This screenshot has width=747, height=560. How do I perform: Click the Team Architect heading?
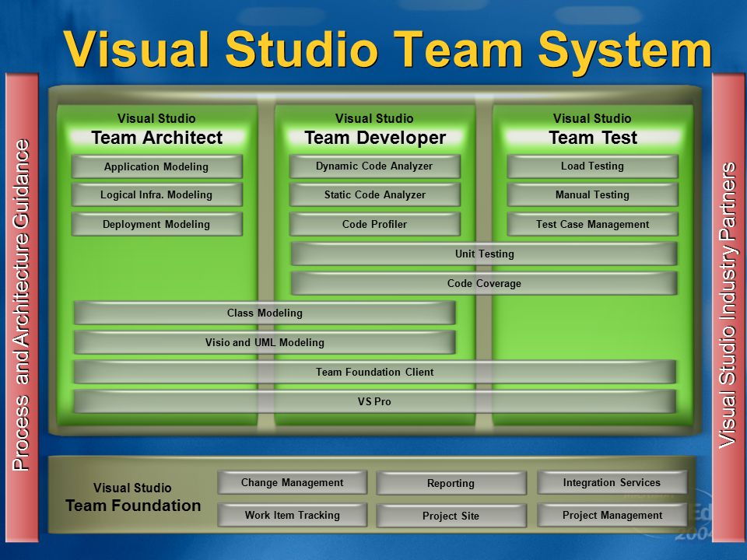click(156, 138)
